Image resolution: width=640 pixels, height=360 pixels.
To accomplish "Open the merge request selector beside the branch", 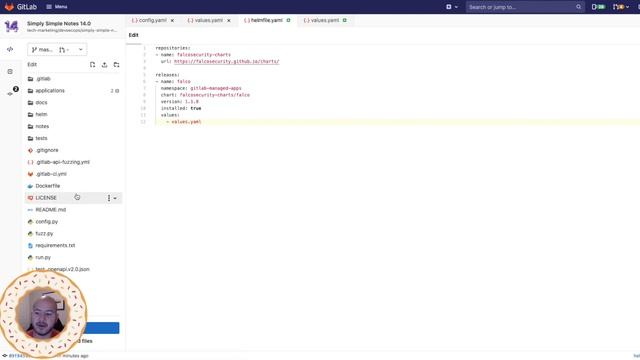I will [64, 49].
